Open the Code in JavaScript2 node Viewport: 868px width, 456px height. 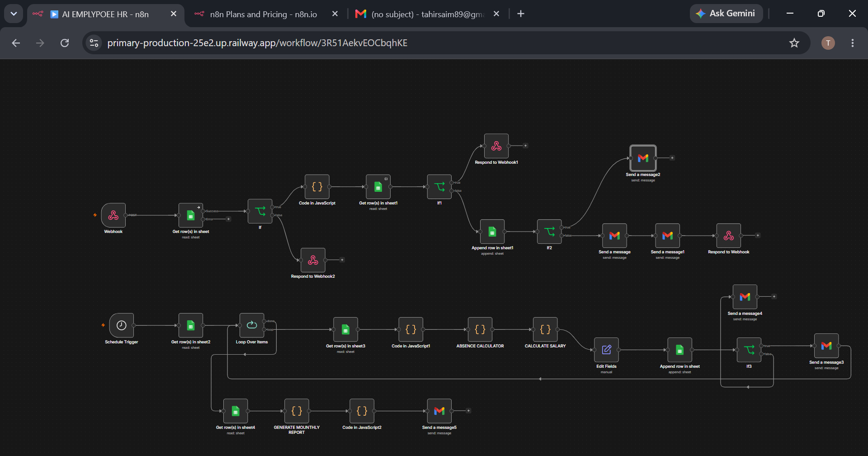click(x=362, y=411)
